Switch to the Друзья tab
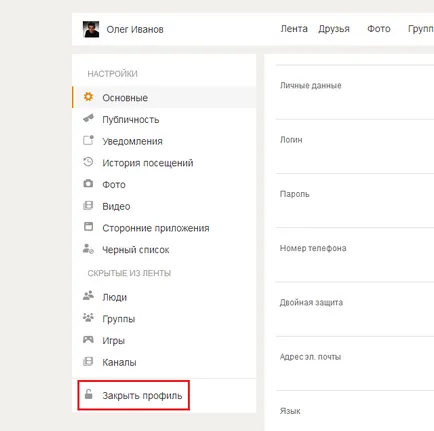 (x=334, y=29)
